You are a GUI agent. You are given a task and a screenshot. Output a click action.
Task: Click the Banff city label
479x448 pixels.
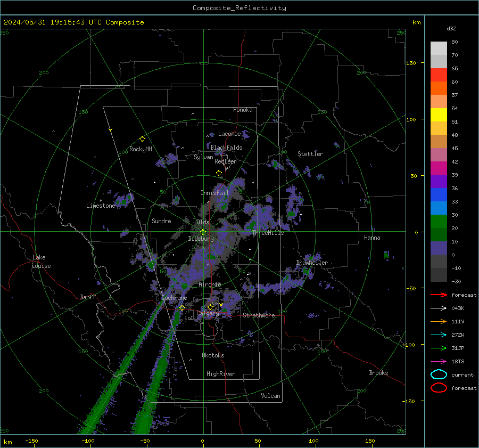(88, 297)
